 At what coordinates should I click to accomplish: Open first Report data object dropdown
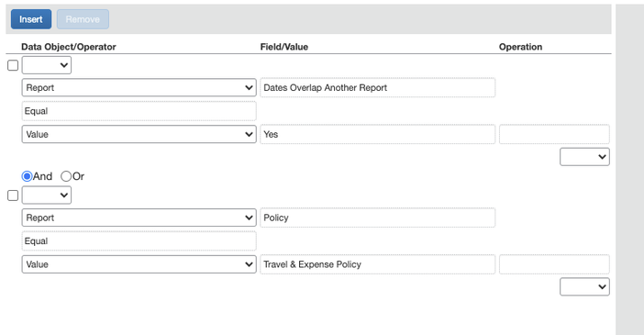tap(139, 87)
